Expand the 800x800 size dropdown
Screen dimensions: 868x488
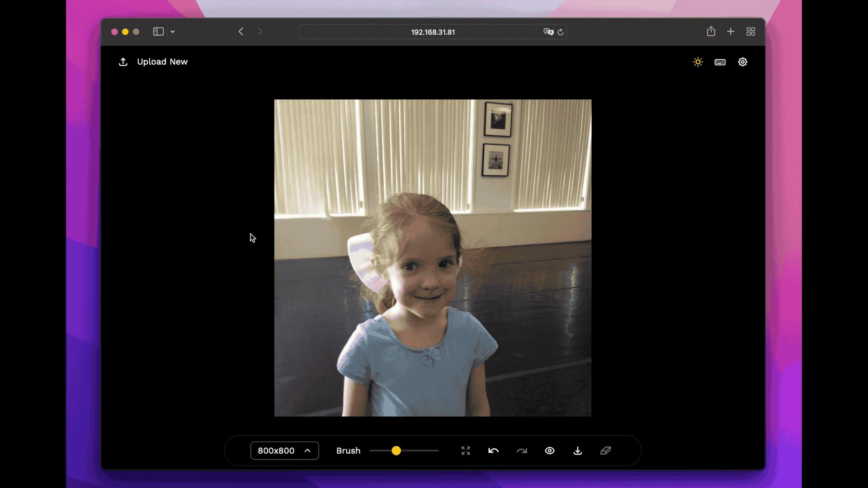tap(284, 450)
